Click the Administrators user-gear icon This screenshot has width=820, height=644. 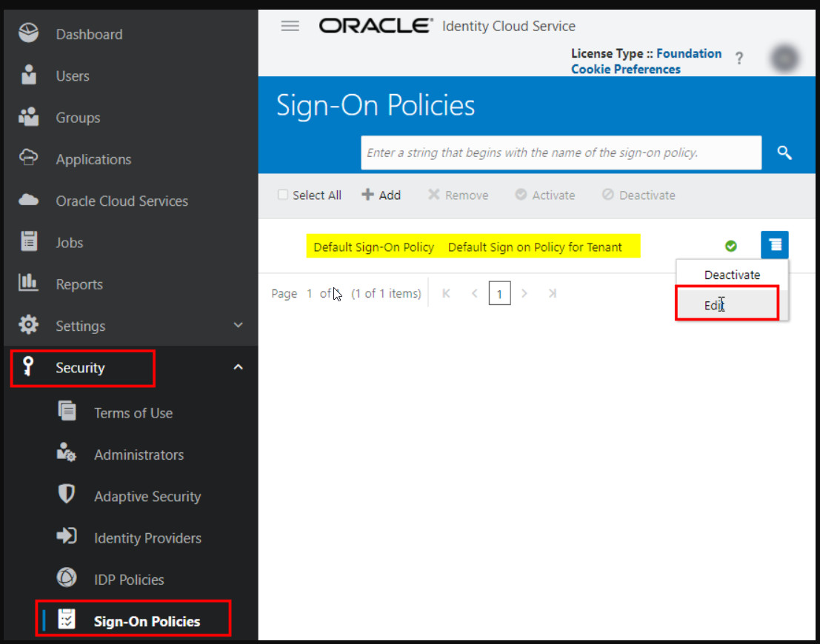(x=67, y=452)
